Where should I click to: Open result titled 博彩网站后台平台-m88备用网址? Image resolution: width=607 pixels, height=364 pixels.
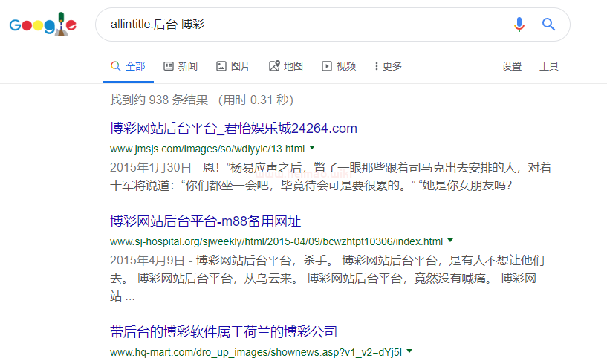point(205,222)
